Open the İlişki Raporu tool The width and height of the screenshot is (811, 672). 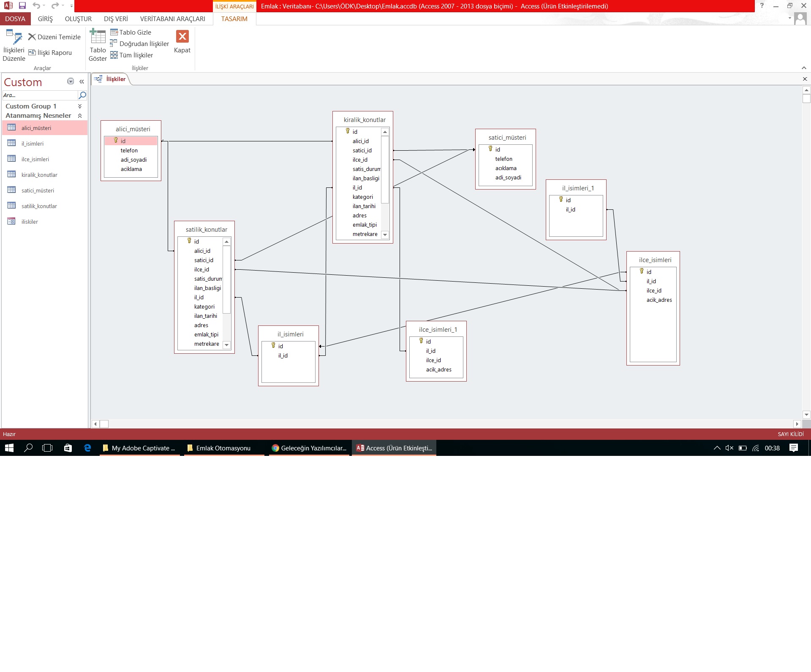pos(50,53)
